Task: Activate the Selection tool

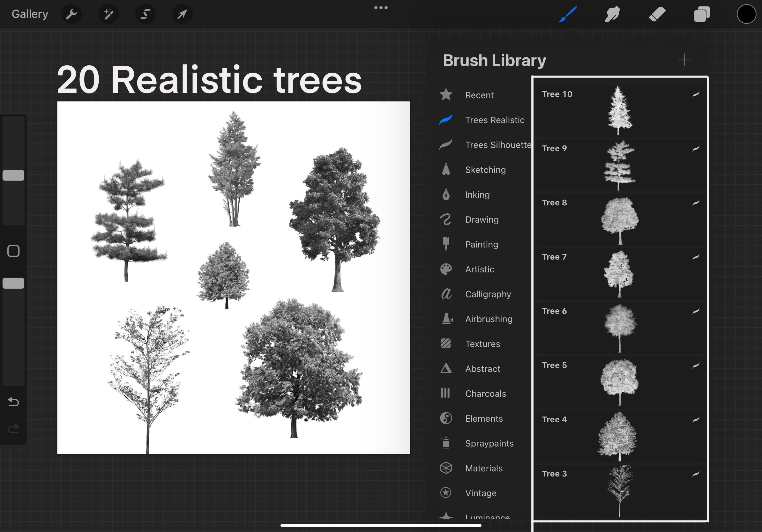Action: [x=146, y=14]
